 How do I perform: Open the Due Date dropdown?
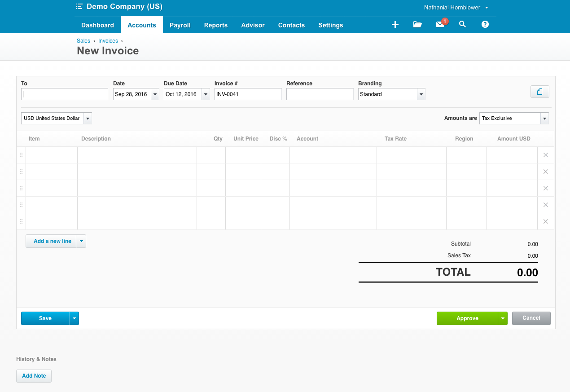coord(206,94)
